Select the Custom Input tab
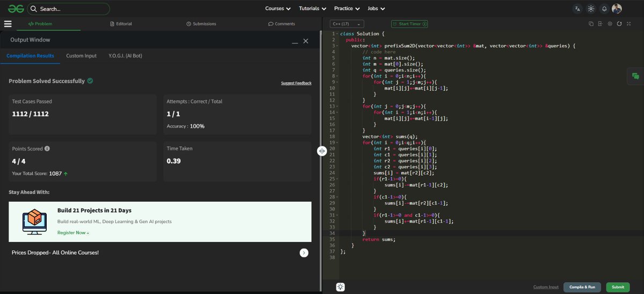 click(82, 56)
